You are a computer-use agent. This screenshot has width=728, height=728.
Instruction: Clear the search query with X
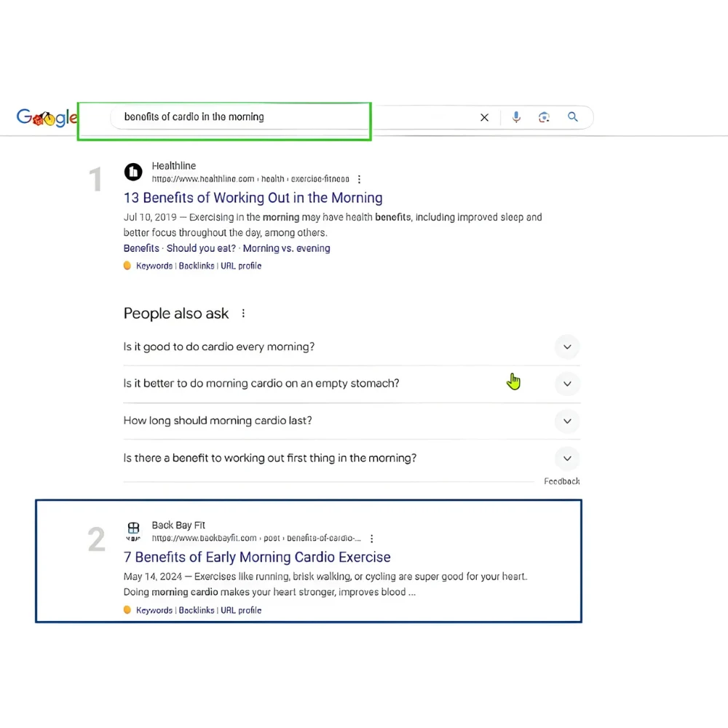tap(484, 117)
